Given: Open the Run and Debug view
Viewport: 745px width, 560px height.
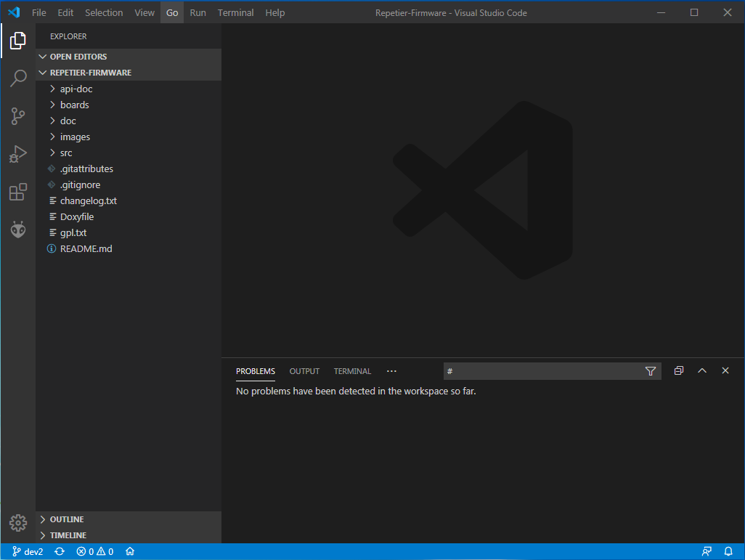Looking at the screenshot, I should click(18, 154).
